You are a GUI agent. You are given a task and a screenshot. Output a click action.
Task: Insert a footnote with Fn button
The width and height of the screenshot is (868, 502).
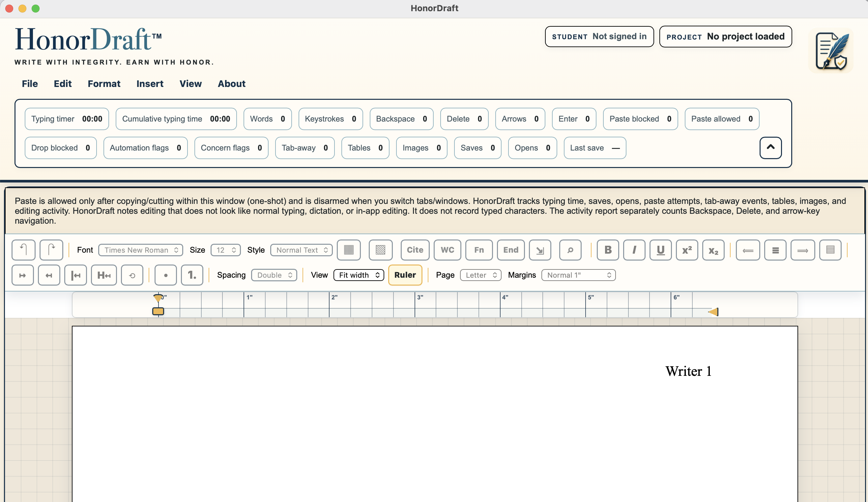coord(479,250)
